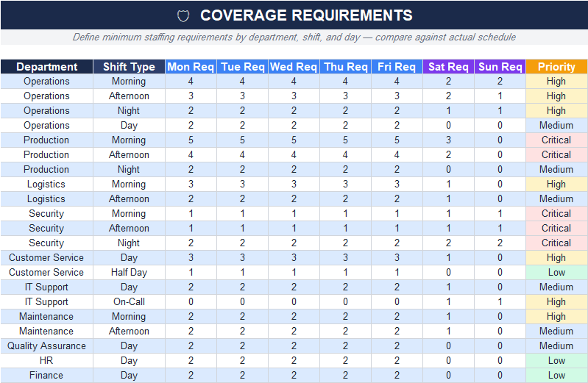Select the Fri Req column header
The image size is (588, 383).
(397, 66)
